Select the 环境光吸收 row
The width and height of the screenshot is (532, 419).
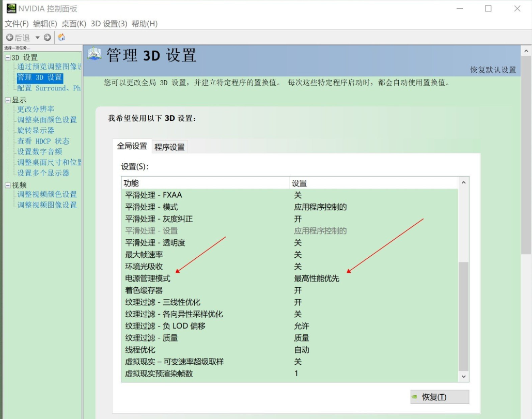(x=290, y=266)
